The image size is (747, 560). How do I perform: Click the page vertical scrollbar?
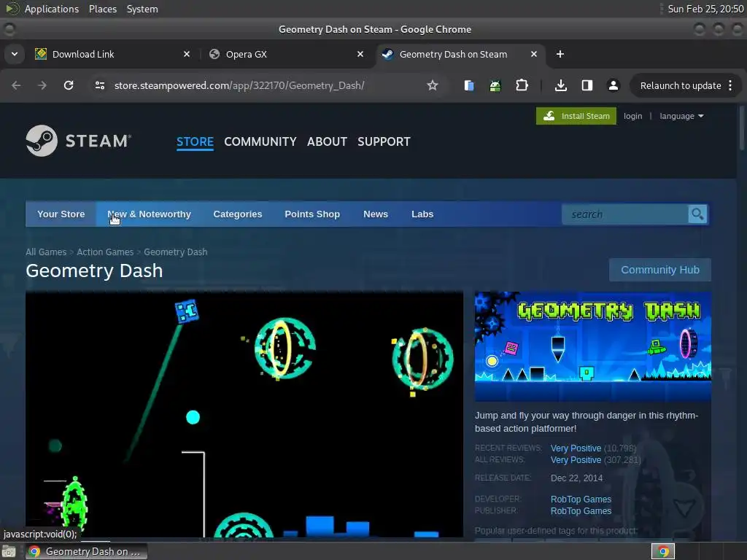click(x=742, y=128)
